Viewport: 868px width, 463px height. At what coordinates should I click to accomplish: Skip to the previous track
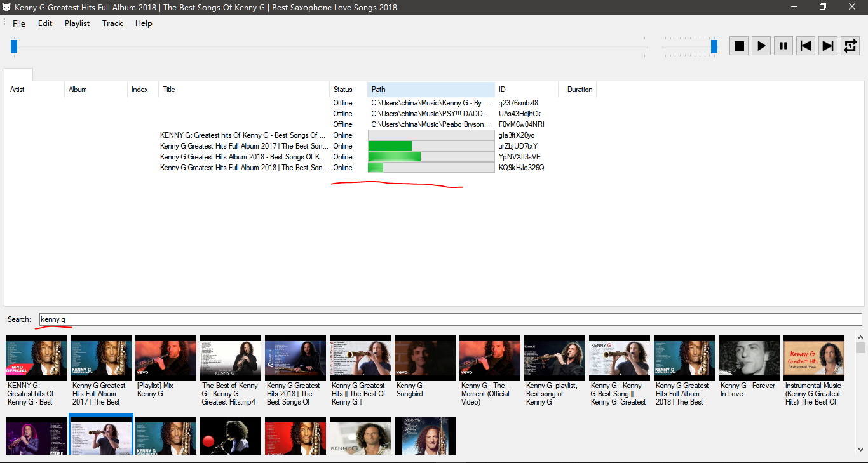coord(805,46)
